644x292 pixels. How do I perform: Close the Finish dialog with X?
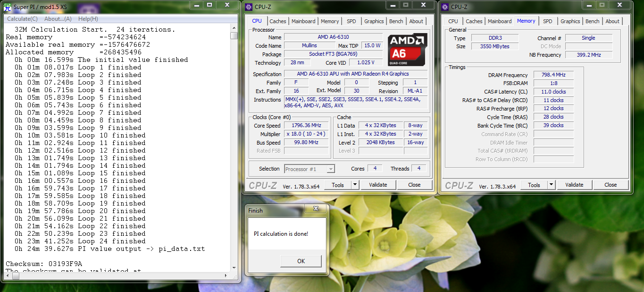[x=316, y=208]
